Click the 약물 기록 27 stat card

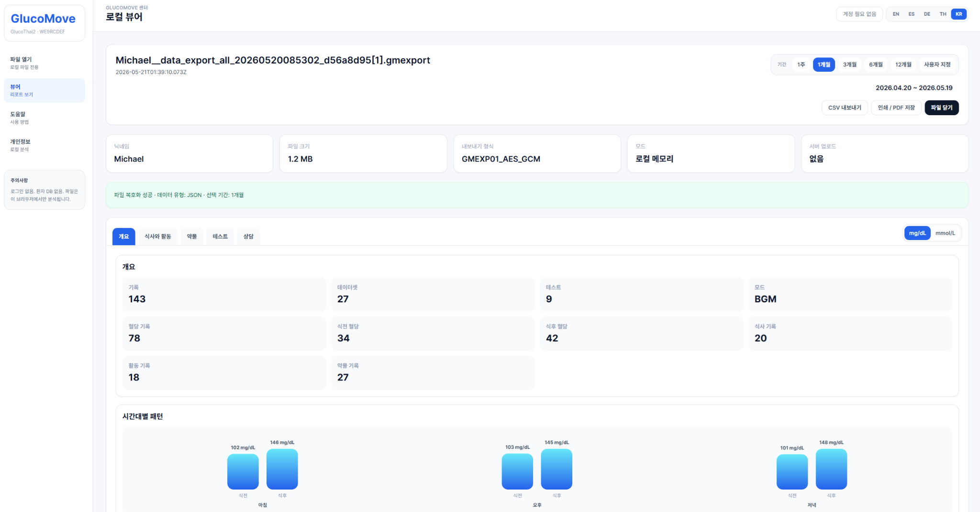433,373
